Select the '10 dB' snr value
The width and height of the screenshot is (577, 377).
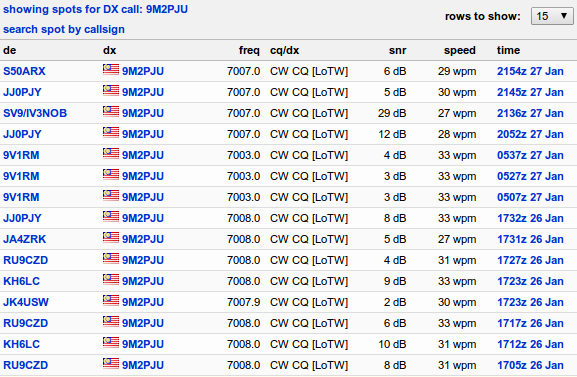pos(392,344)
